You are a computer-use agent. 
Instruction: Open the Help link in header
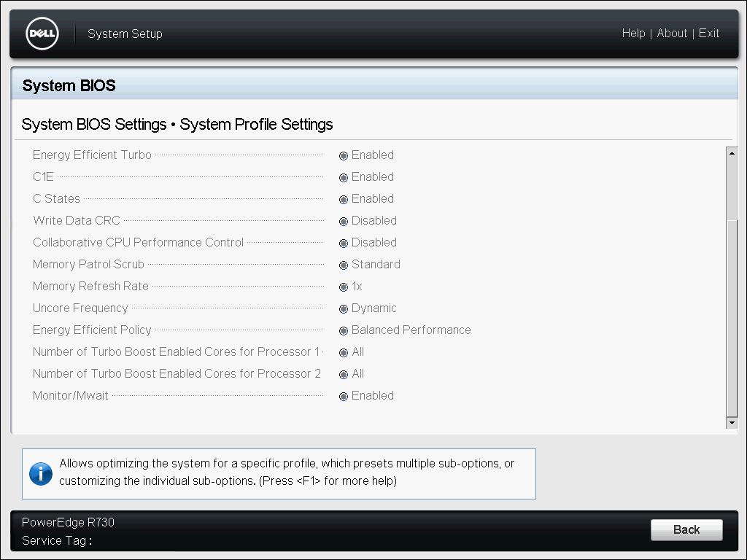click(x=633, y=34)
